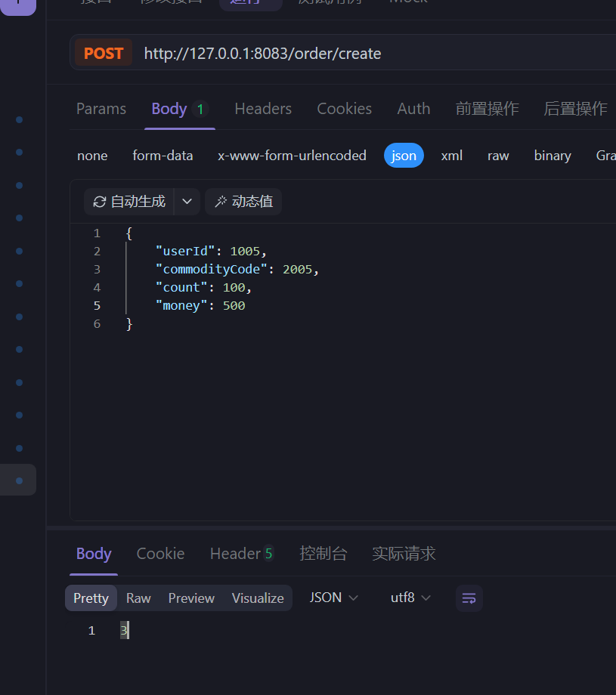Switch to the Auth tab
This screenshot has height=695, width=616.
[413, 109]
